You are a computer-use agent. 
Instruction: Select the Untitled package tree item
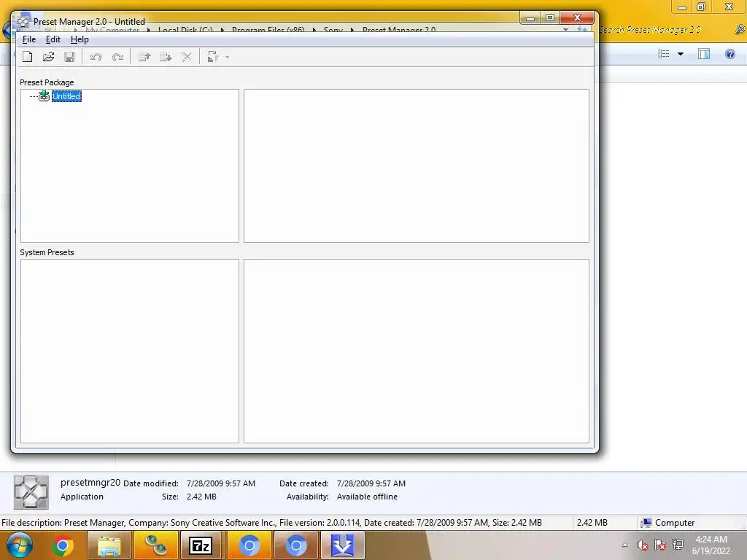(x=66, y=96)
